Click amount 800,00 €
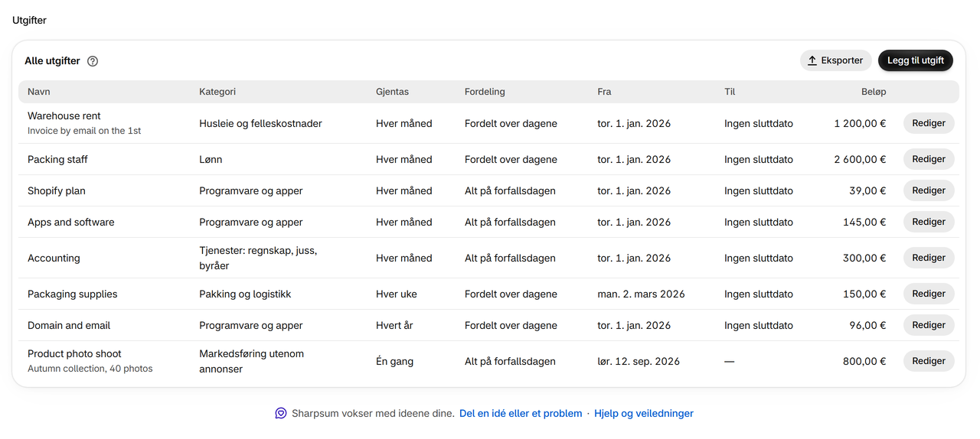The width and height of the screenshot is (980, 439). tap(864, 361)
